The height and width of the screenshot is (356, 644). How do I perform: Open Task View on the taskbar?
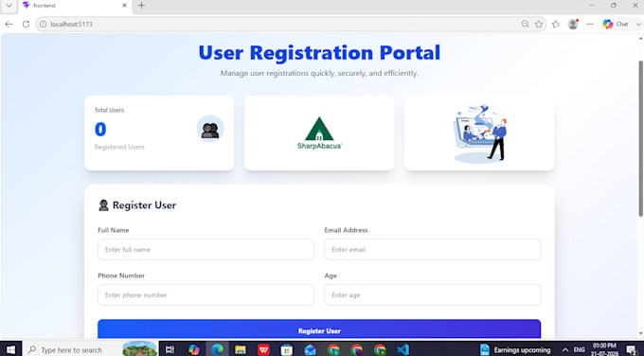point(170,349)
